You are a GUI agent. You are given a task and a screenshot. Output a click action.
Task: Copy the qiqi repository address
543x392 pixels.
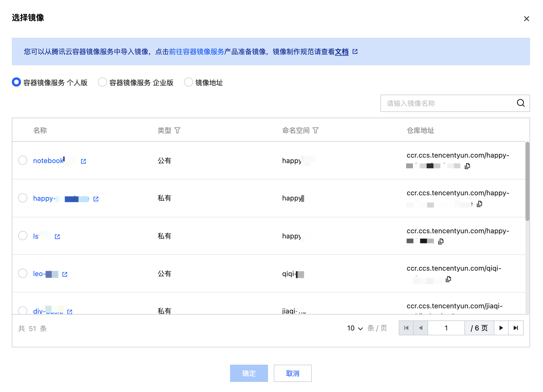coord(448,279)
